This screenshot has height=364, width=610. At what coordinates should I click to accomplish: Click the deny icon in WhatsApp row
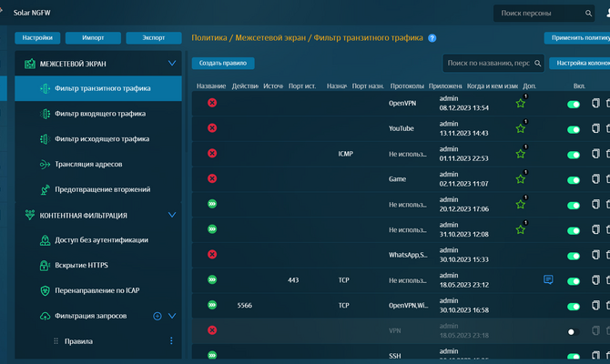tap(212, 254)
